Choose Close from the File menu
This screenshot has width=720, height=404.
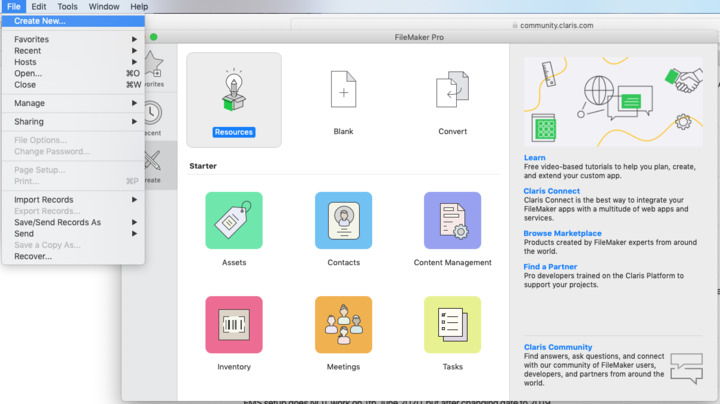tap(73, 85)
